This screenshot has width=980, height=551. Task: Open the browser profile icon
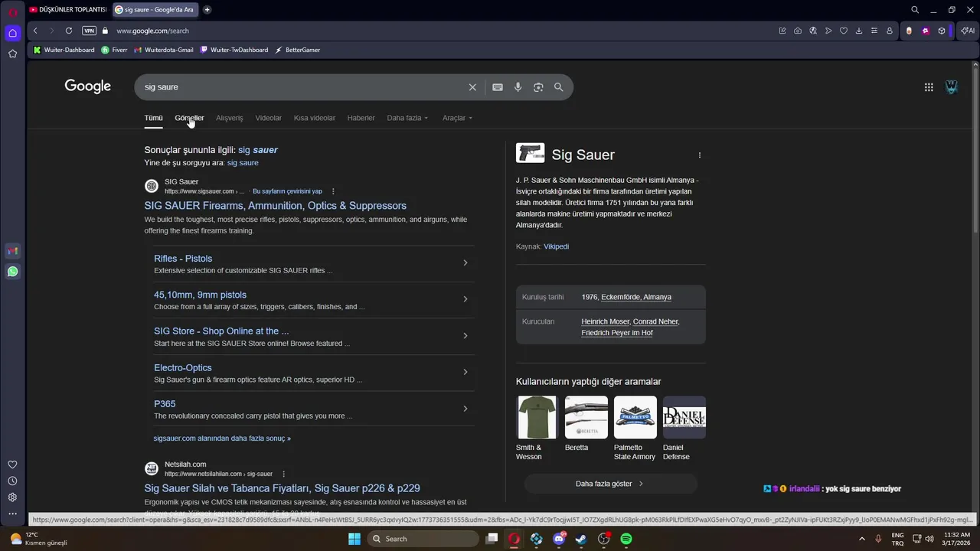[x=890, y=31]
